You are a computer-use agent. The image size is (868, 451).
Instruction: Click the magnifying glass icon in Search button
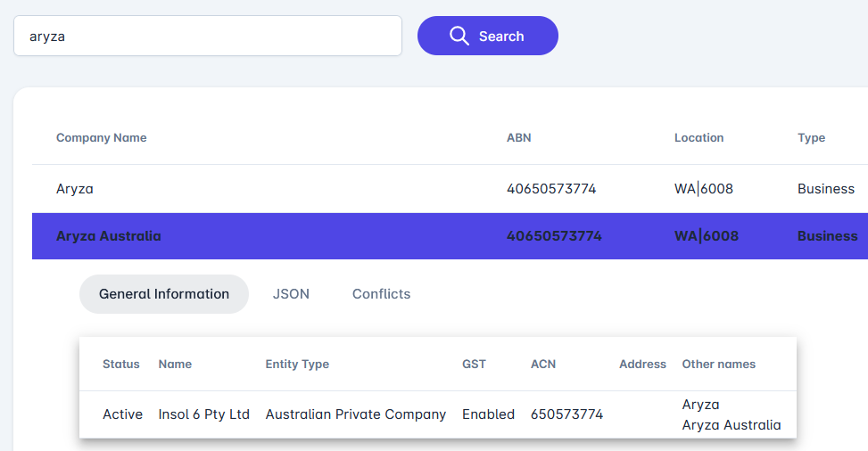pyautogui.click(x=459, y=36)
